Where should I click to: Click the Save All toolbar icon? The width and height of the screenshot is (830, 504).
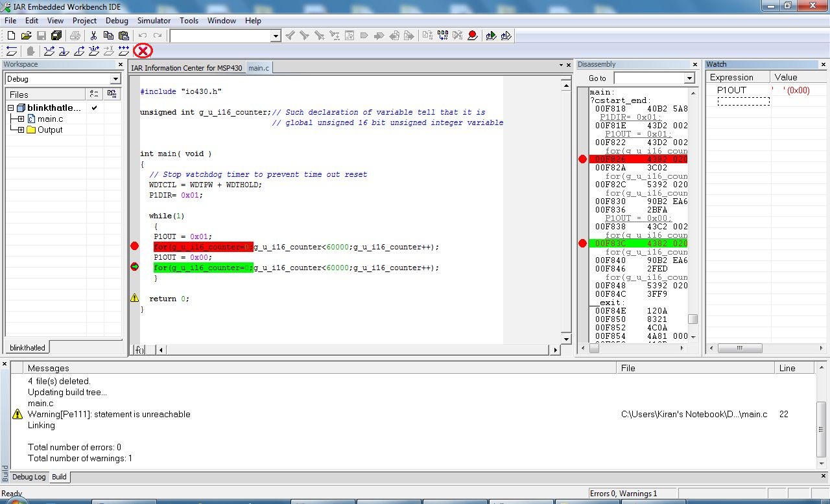click(x=56, y=36)
